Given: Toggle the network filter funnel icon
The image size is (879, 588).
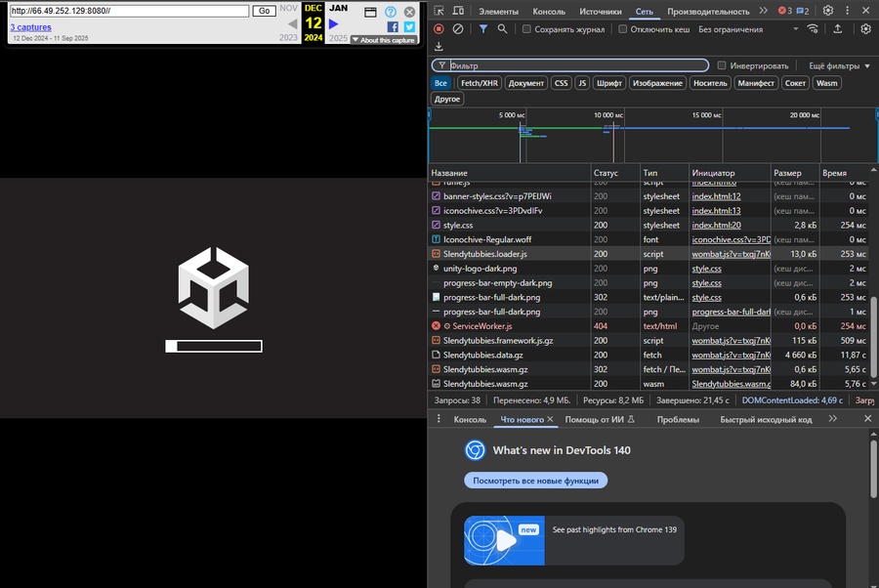Looking at the screenshot, I should (x=482, y=28).
